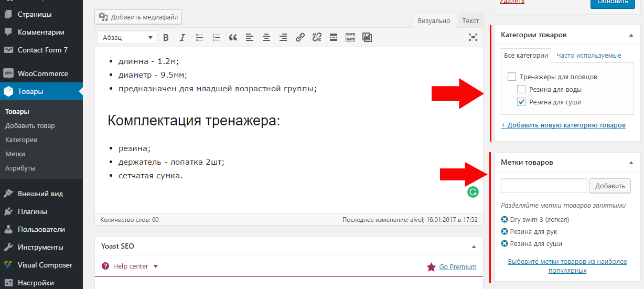Toggle italic formatting in editor toolbar
Screen dimensions: 644x289
coord(183,37)
